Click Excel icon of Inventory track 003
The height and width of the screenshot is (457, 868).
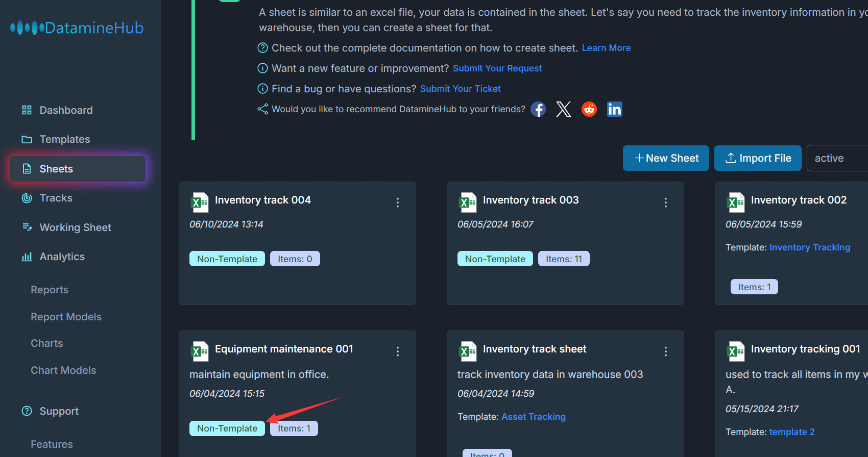tap(468, 202)
